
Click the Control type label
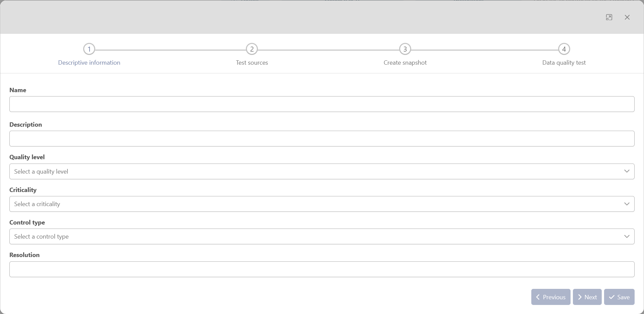tap(27, 223)
